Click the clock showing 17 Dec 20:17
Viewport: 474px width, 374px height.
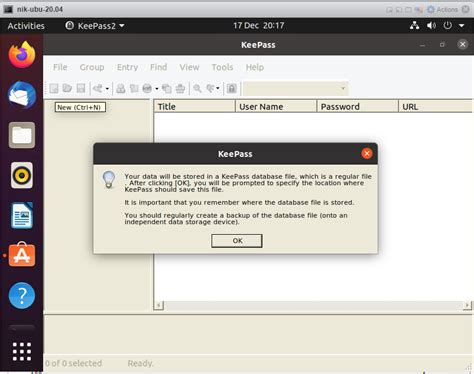pyautogui.click(x=258, y=26)
